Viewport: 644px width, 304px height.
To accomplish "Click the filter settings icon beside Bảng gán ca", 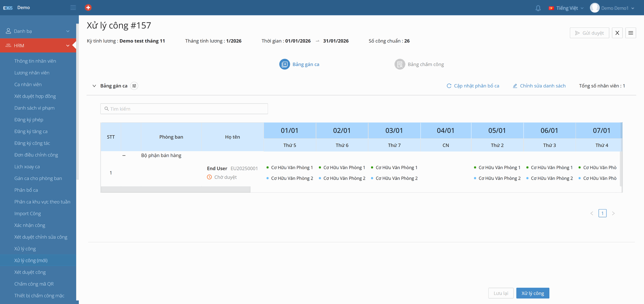I will (134, 86).
